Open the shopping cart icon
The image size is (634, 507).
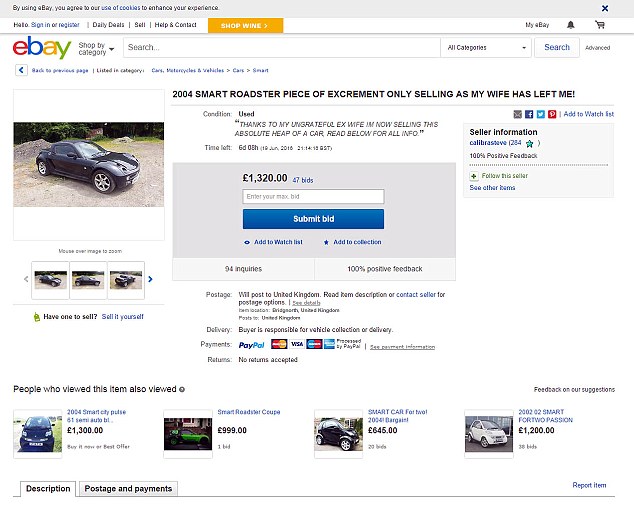pyautogui.click(x=600, y=25)
